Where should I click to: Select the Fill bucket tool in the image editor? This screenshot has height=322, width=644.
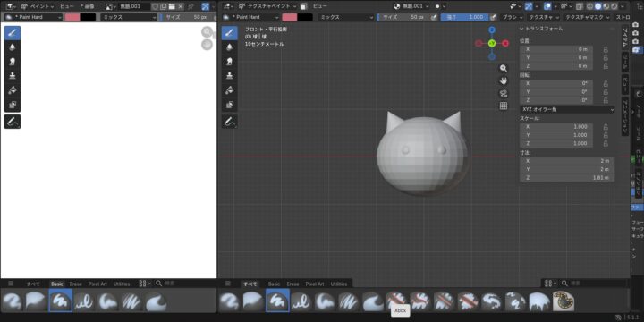coord(13,90)
